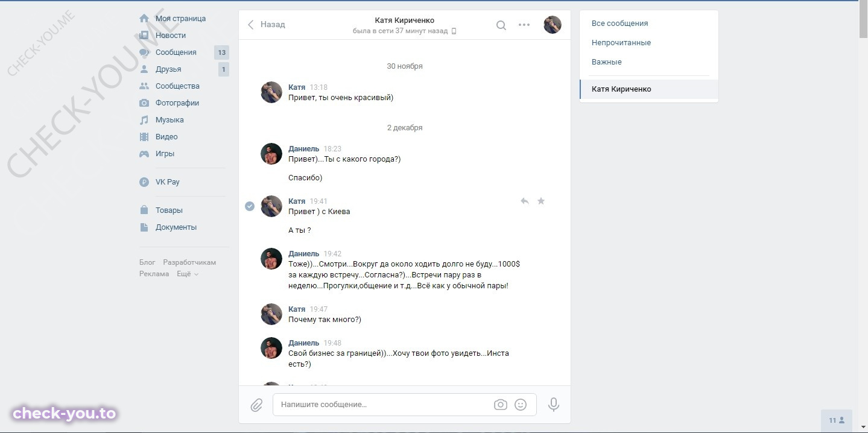Expand the Ещё footer dropdown

coord(188,274)
